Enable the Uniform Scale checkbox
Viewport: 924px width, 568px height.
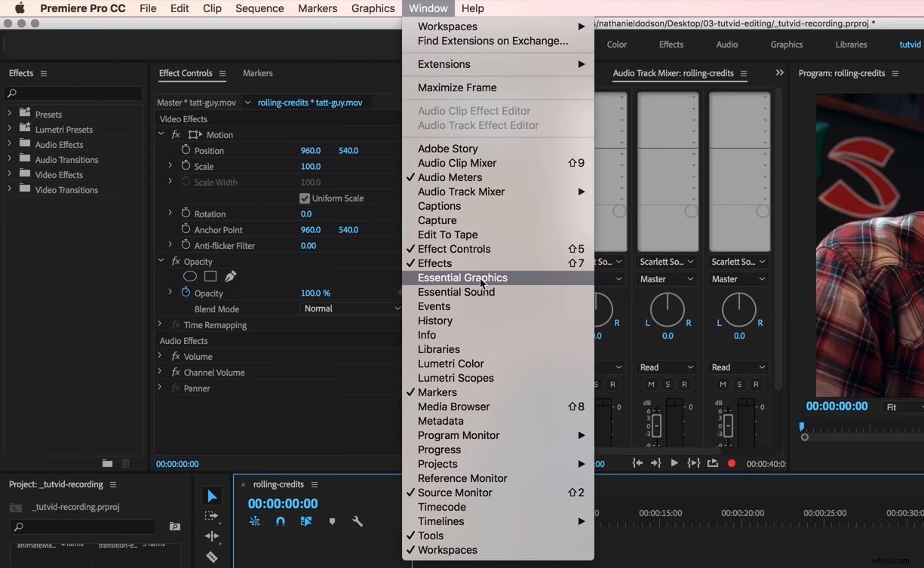point(304,198)
